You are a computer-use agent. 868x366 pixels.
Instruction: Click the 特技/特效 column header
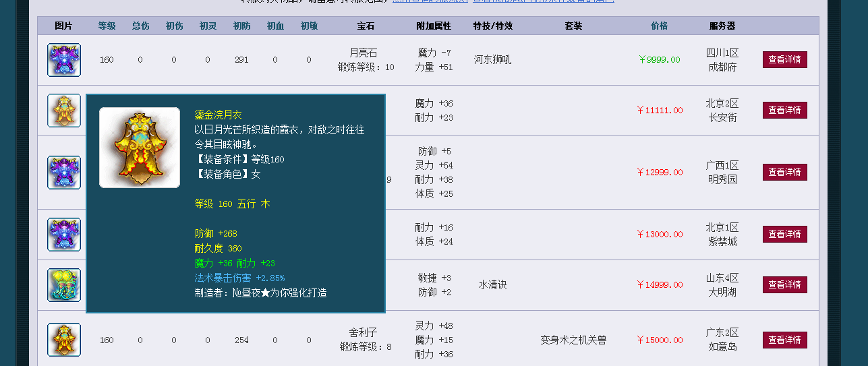click(492, 26)
